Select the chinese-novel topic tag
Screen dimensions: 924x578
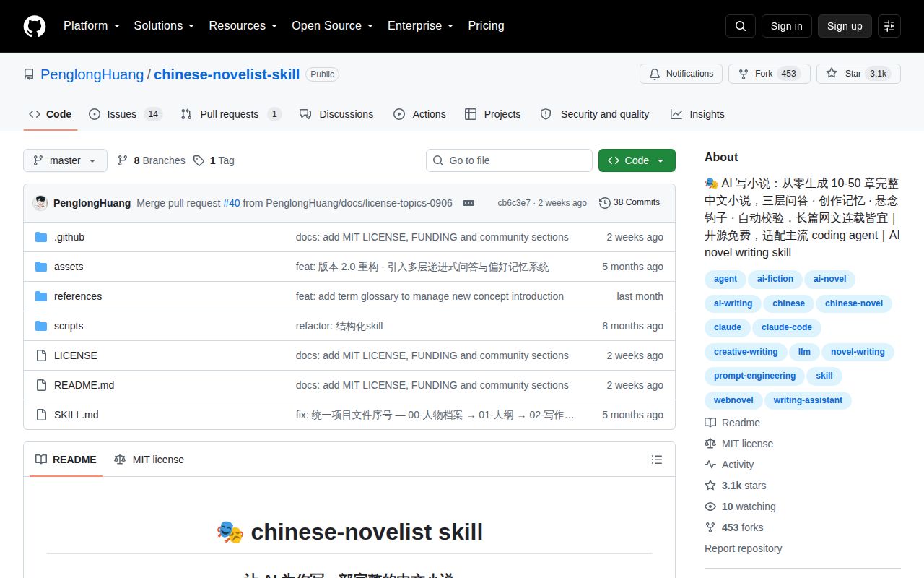[854, 303]
